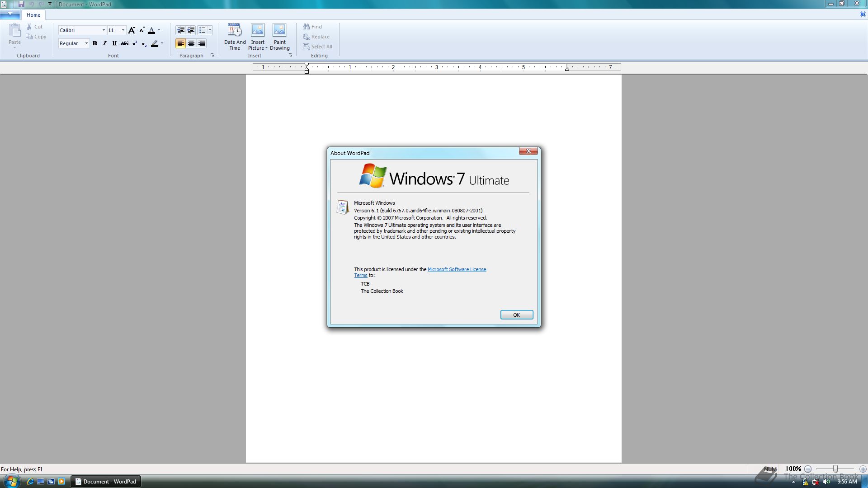This screenshot has height=488, width=868.
Task: Expand the bullet list style dropdown
Action: pyautogui.click(x=210, y=30)
